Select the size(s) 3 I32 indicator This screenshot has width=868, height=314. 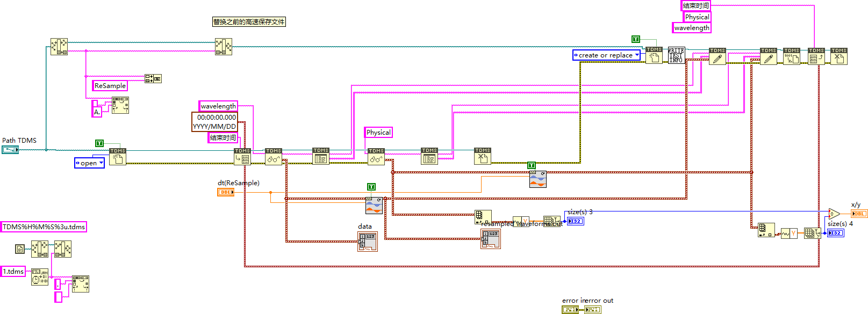tap(575, 221)
